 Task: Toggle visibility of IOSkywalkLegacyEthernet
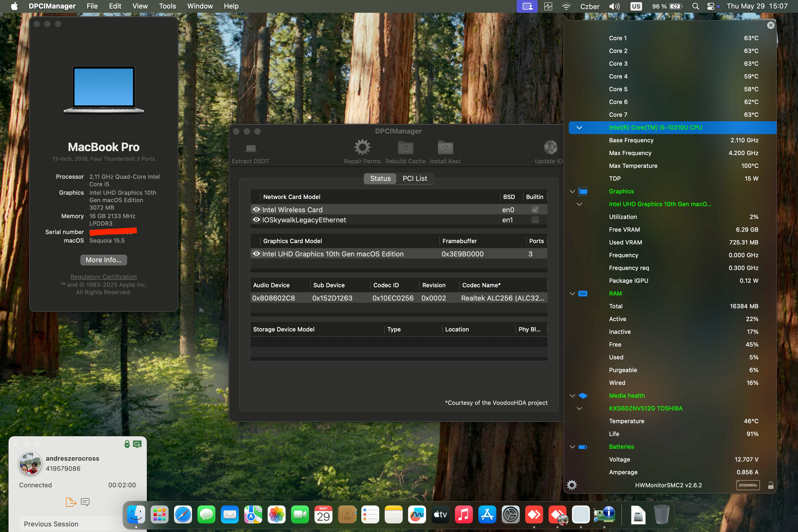256,220
